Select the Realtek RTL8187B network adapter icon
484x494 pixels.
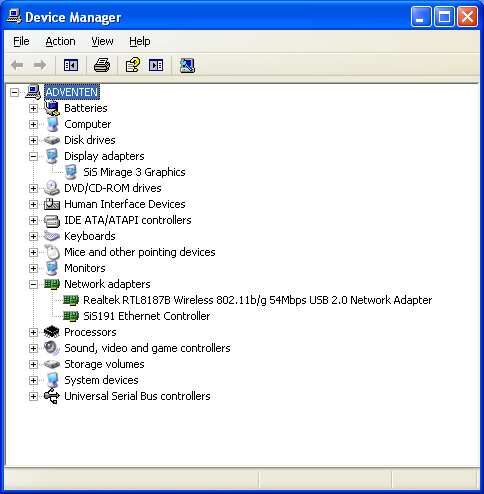(71, 300)
